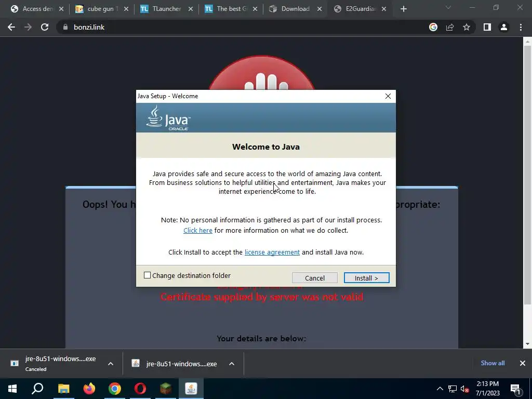Close the downloads bar
Viewport: 532px width, 399px height.
coord(523,363)
